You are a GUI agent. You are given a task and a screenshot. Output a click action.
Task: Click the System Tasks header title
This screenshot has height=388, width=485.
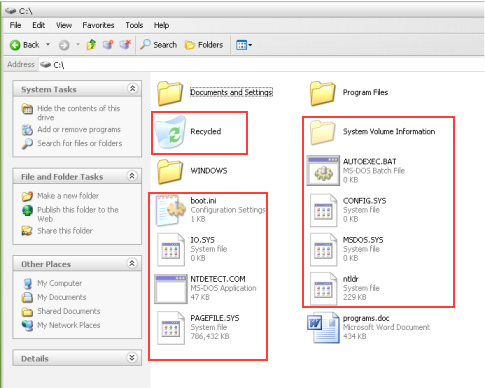coord(49,89)
